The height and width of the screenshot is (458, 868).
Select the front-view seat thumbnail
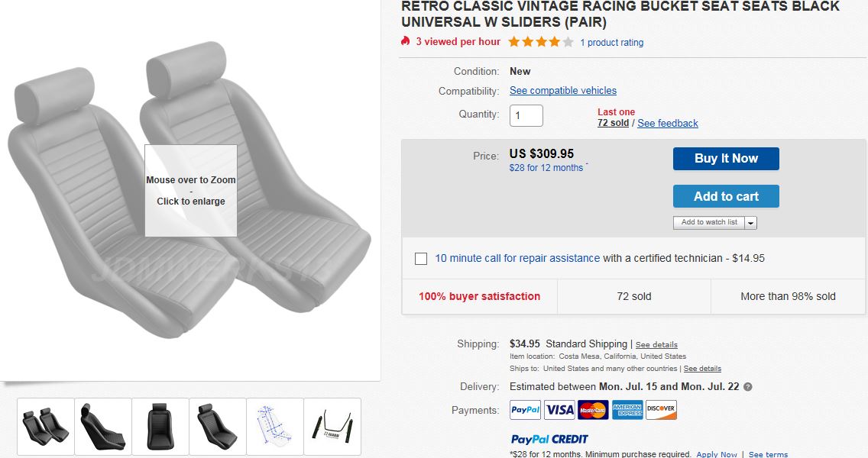(160, 427)
